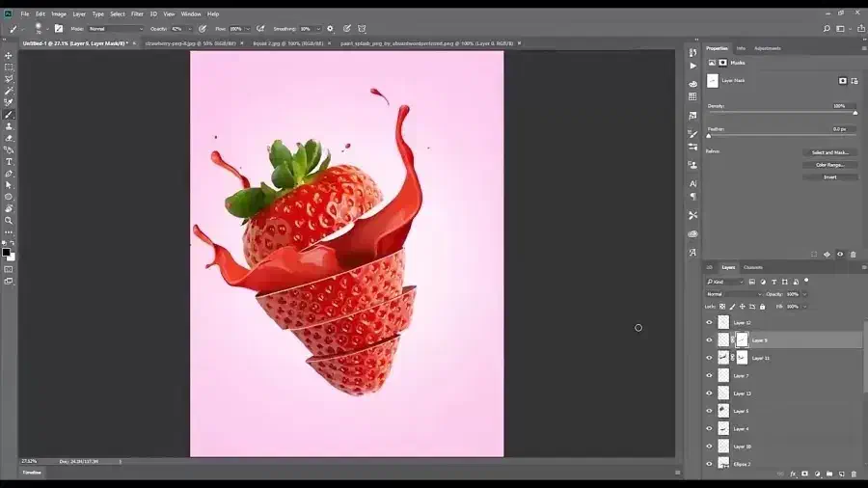Select the Move tool
Image resolution: width=868 pixels, height=488 pixels.
[9, 55]
